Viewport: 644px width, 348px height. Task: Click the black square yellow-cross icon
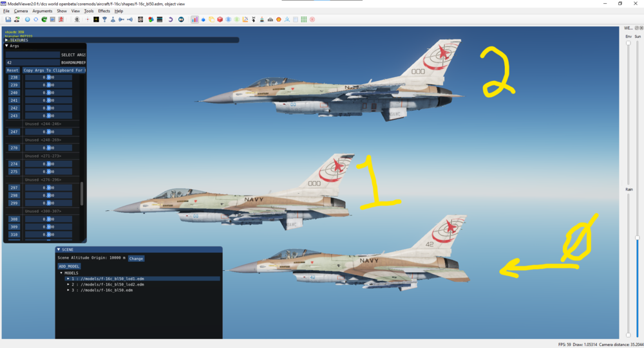pyautogui.click(x=96, y=19)
